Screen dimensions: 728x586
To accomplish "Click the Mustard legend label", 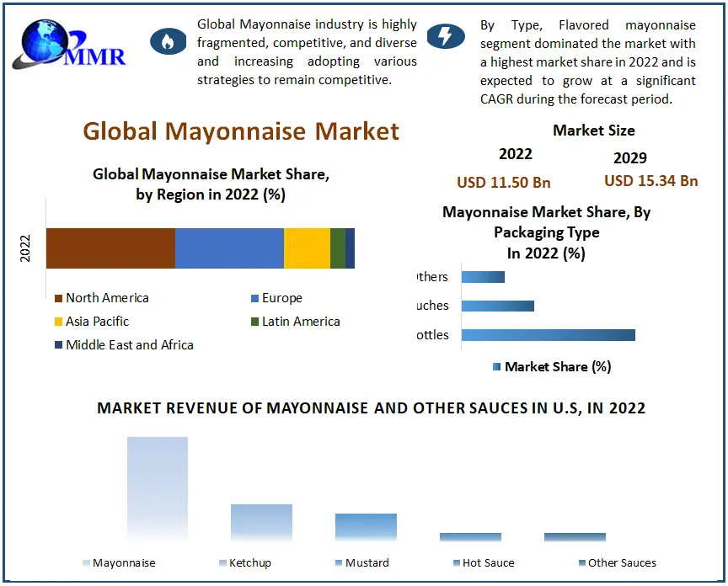I will pos(367,562).
